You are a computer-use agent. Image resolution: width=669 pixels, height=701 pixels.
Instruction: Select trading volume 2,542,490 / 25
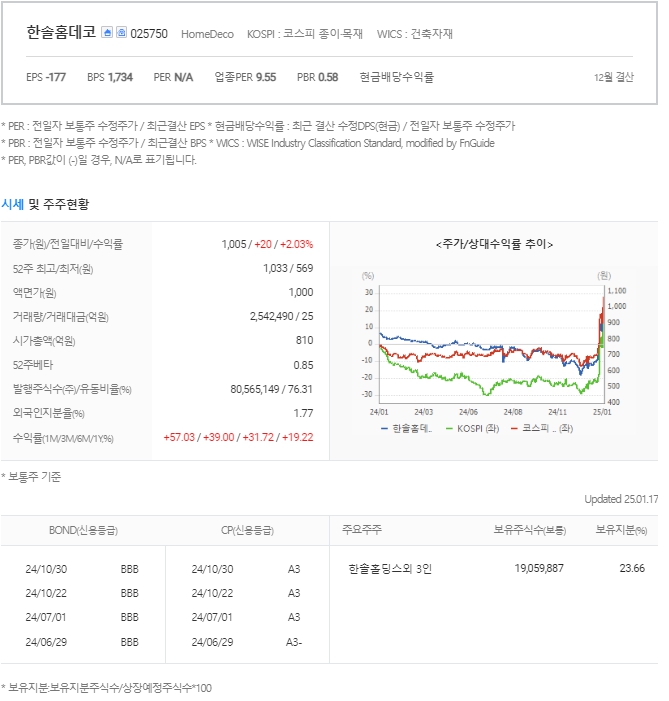281,317
